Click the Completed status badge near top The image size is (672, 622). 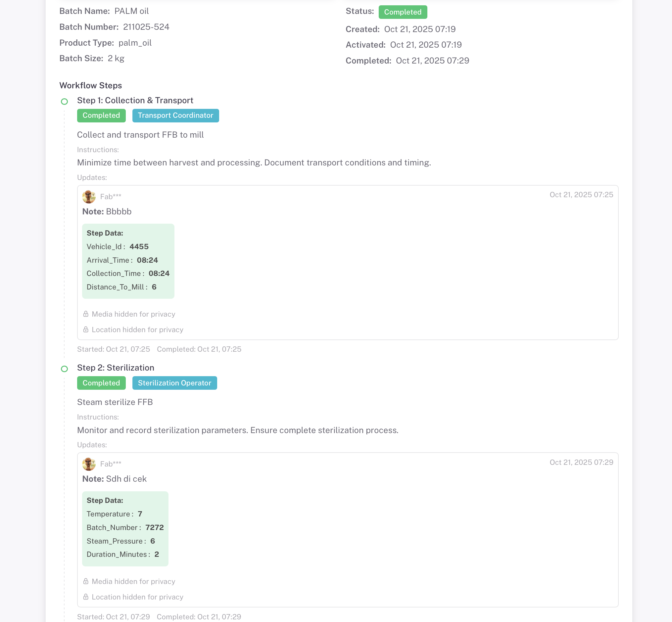tap(403, 12)
